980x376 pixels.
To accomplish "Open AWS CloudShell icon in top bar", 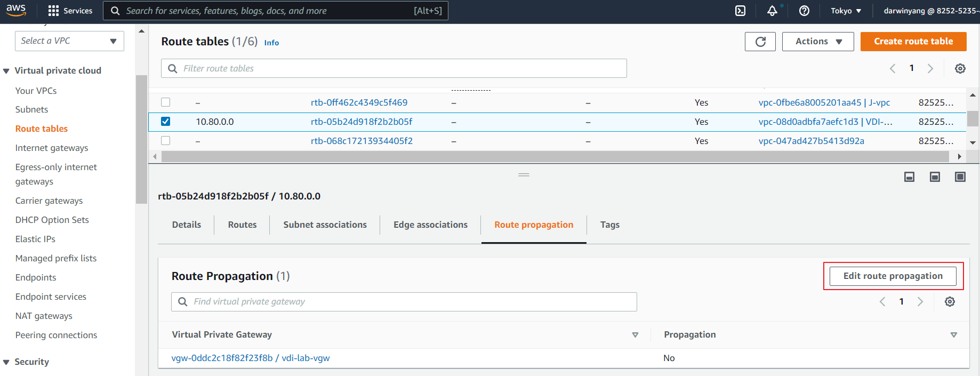I will click(740, 11).
